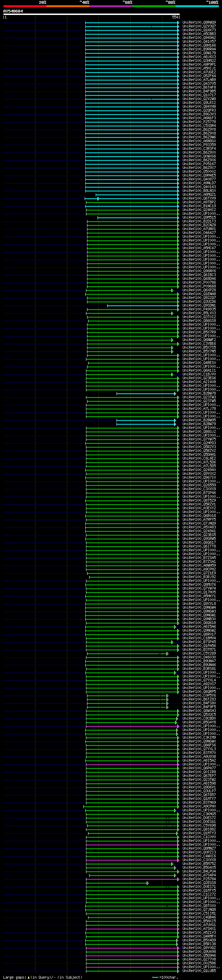The width and height of the screenshot is (222, 980).
Task: Click label UniRef100_A7UGE2
Action: [199, 72]
